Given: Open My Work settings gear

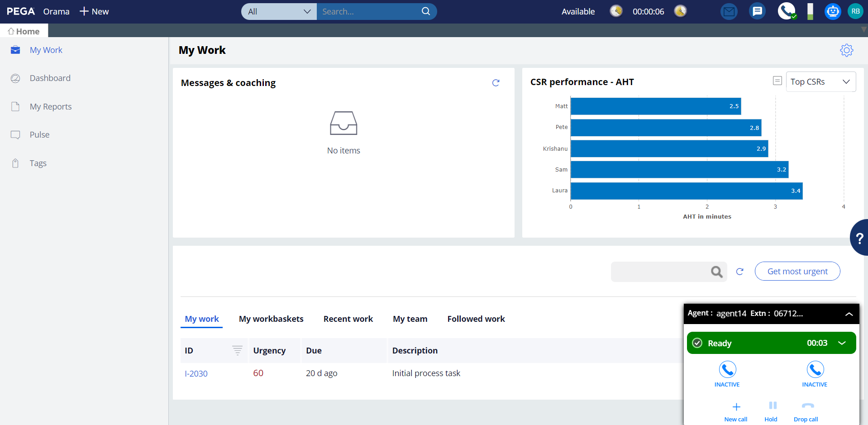Looking at the screenshot, I should point(846,50).
